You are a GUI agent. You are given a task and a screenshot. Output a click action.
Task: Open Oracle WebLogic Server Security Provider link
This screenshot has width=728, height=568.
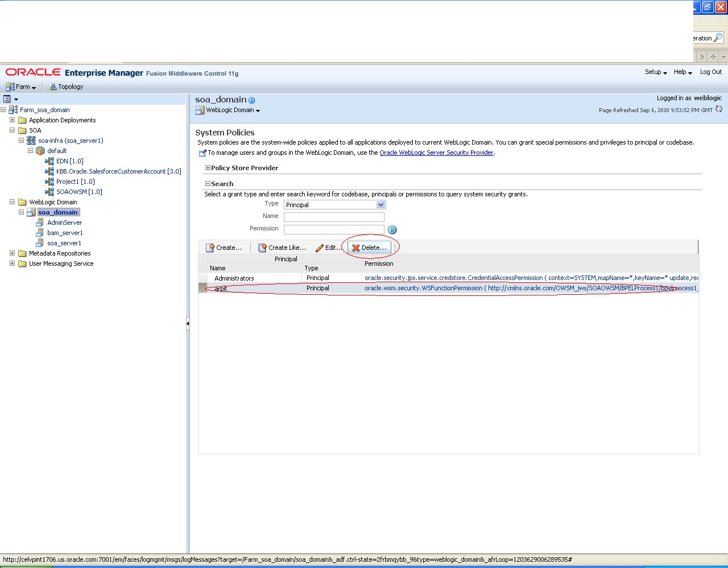click(436, 153)
